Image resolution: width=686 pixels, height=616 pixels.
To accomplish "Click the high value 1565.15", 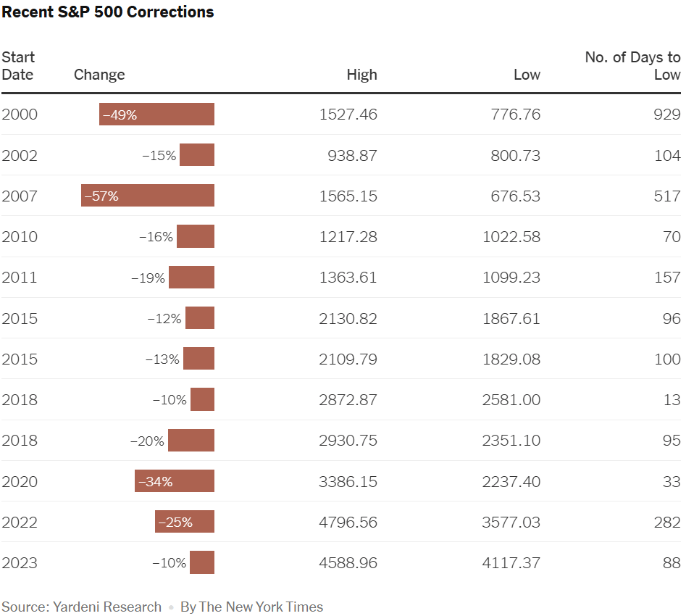I will coord(348,196).
